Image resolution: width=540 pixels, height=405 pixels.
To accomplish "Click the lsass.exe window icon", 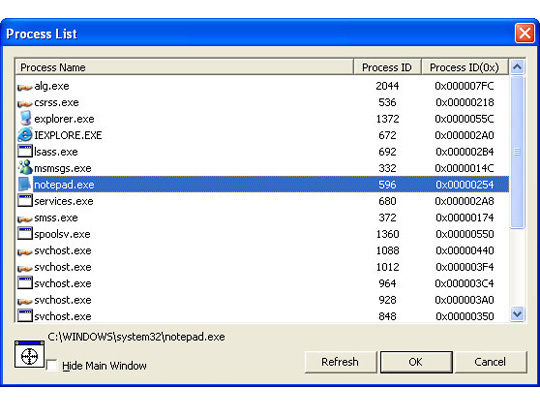I will click(x=25, y=152).
